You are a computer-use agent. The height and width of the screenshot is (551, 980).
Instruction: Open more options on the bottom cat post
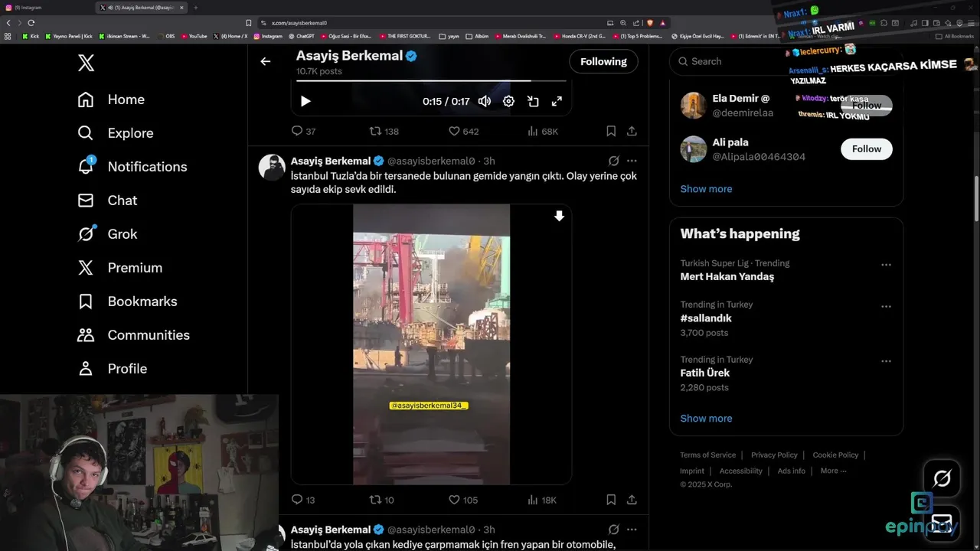(x=632, y=530)
